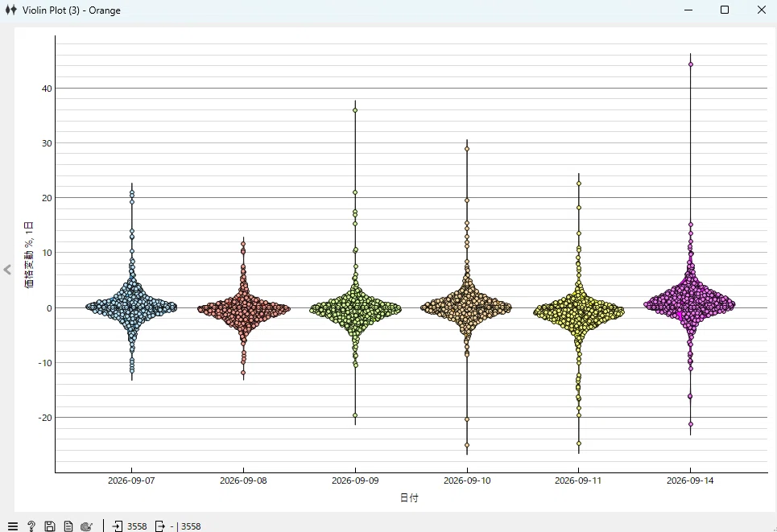
Task: Click the 30 y-axis tick label
Action: 47,143
